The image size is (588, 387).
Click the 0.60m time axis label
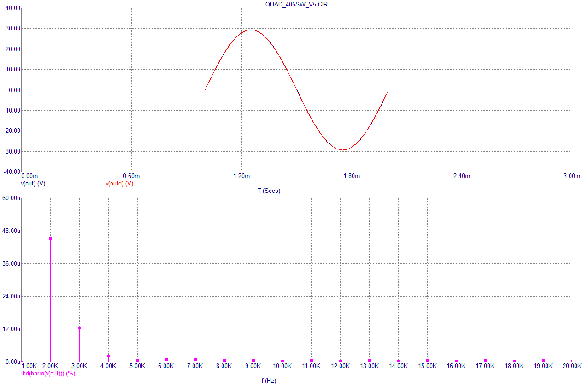coord(131,176)
